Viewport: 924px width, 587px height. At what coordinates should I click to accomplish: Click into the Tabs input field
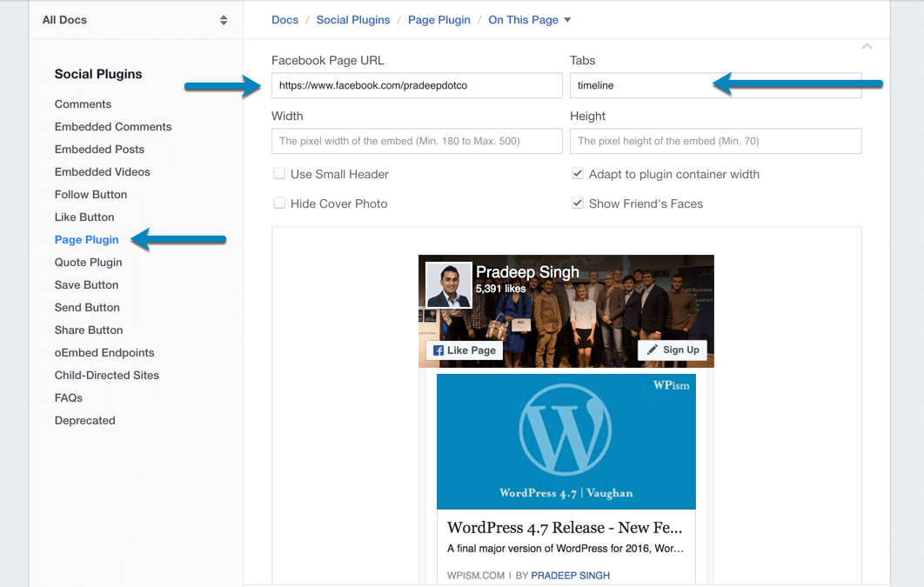pos(715,85)
